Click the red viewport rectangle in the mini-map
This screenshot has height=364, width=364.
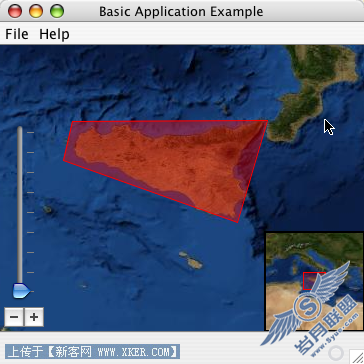tap(314, 281)
